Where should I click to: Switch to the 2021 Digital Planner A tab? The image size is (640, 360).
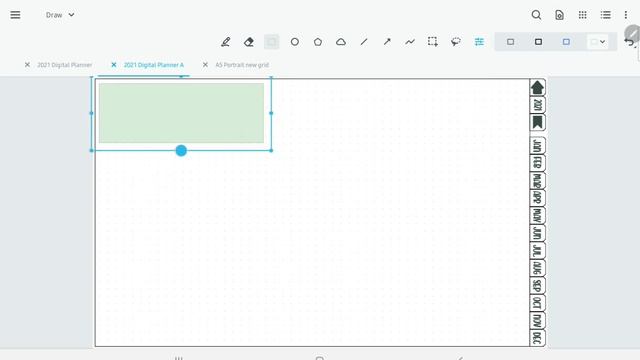[154, 65]
